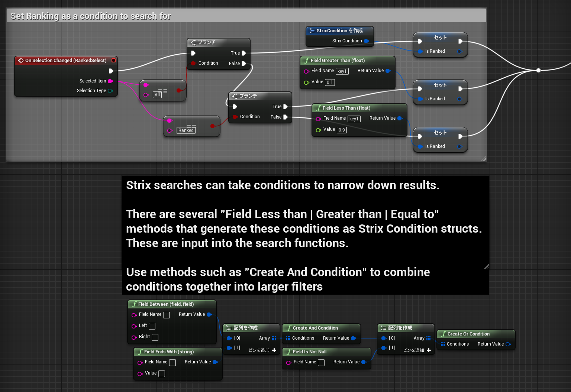571x392 pixels.
Task: Click Right value box in Field Between
Action: (155, 337)
